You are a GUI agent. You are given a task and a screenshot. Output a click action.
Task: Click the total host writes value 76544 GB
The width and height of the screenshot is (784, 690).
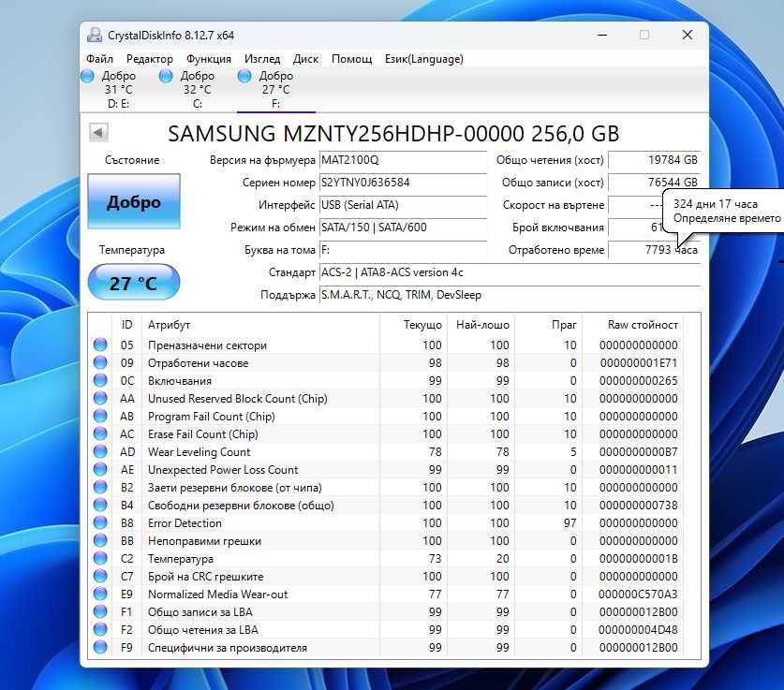point(655,183)
